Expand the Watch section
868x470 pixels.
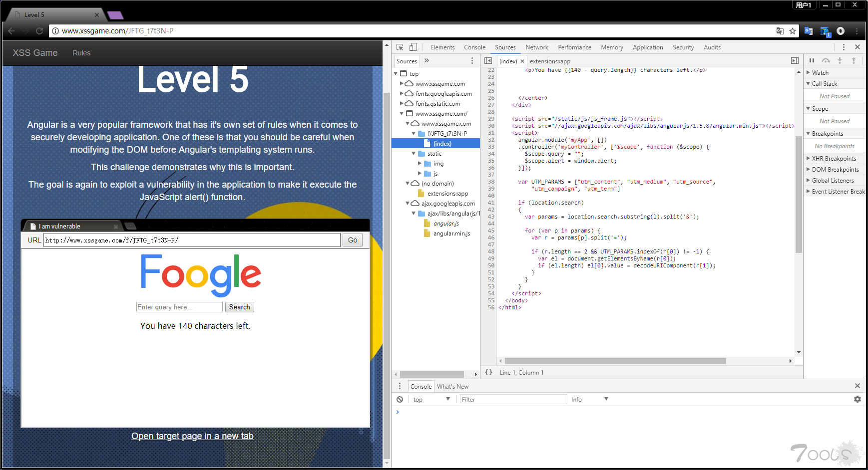pos(808,72)
